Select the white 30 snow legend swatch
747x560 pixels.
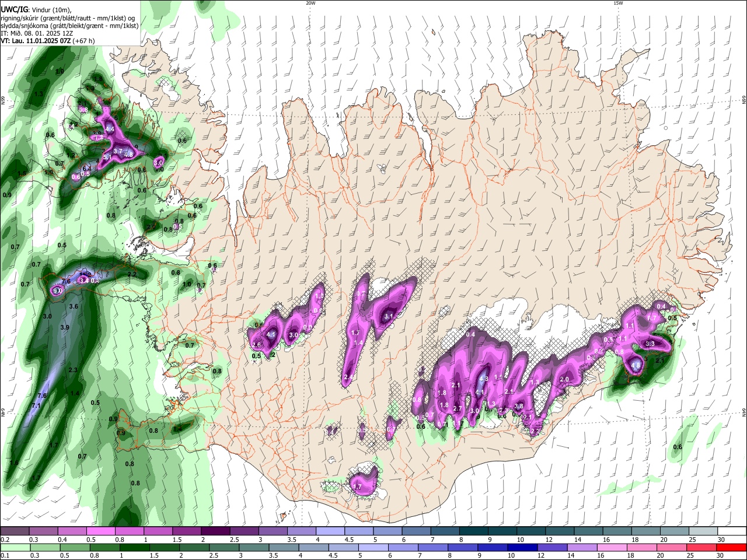coord(731,531)
